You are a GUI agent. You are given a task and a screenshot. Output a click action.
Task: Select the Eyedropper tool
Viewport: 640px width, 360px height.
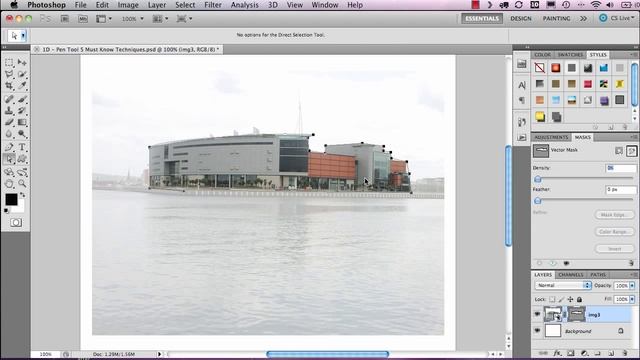point(22,86)
